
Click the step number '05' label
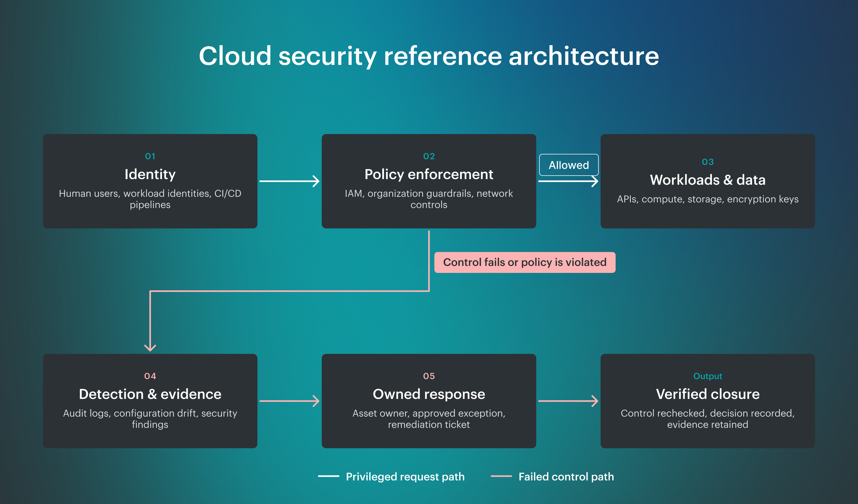click(429, 376)
